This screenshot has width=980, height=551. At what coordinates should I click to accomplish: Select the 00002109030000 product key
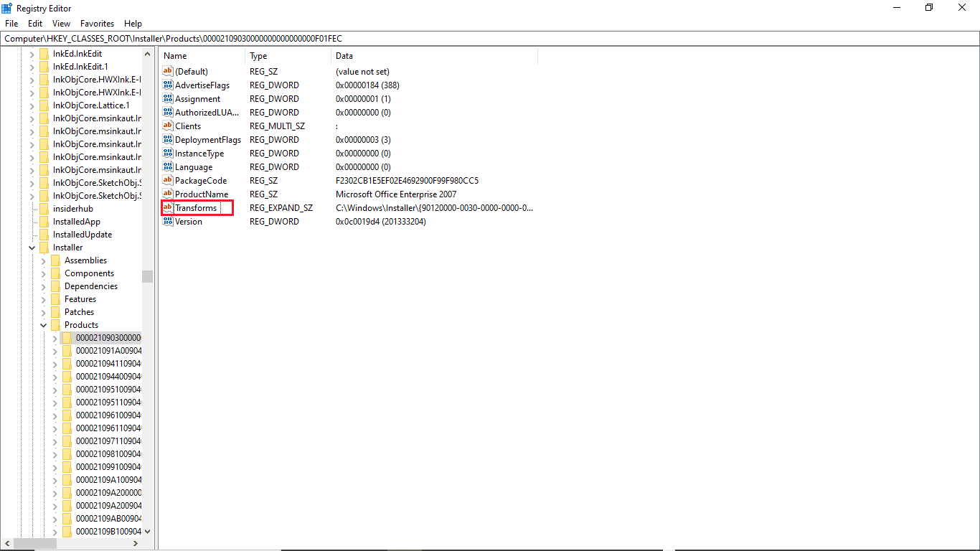108,338
